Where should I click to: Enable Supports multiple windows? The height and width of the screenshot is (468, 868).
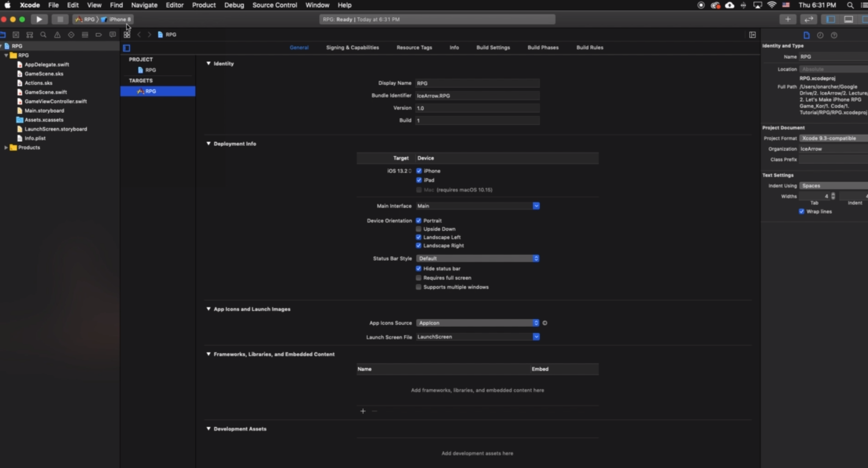(419, 287)
